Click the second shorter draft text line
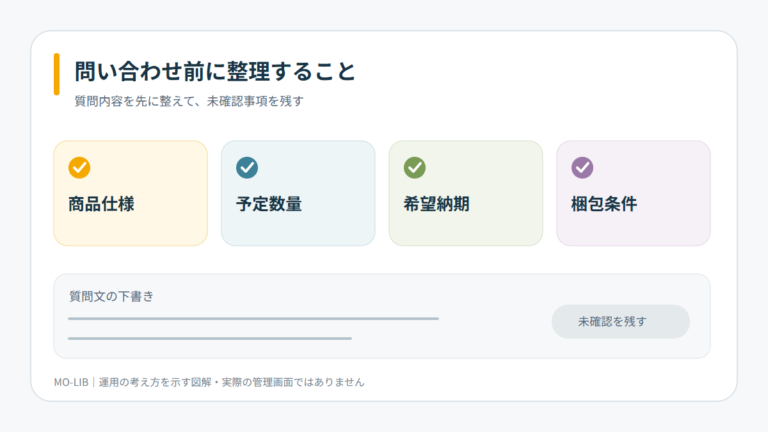The image size is (768, 432). [x=210, y=338]
